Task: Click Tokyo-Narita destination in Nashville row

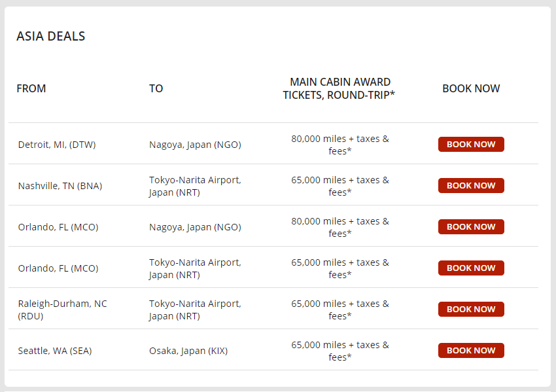Action: 195,186
